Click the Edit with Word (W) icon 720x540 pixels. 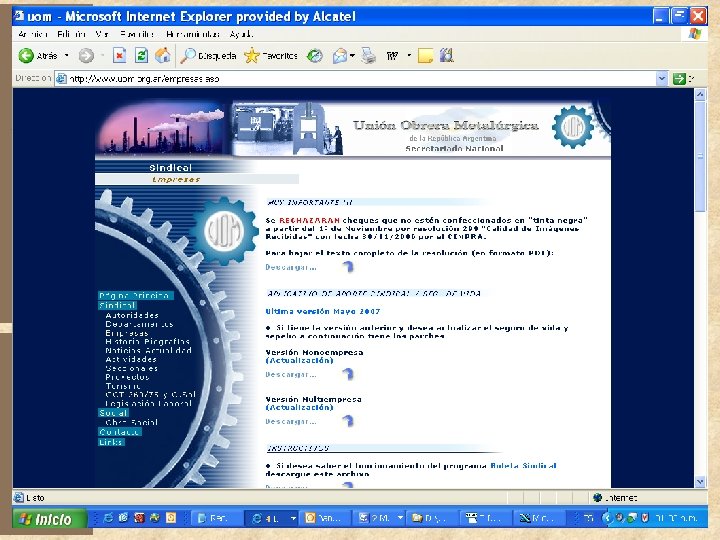[392, 56]
